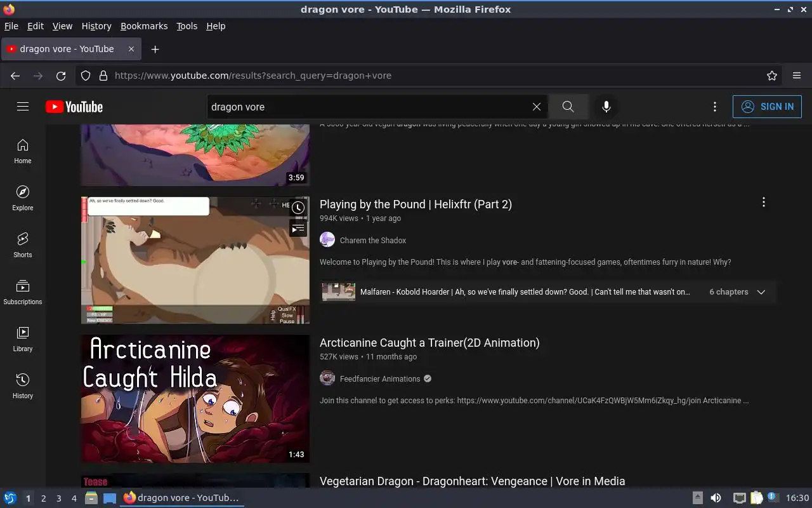Click Watch later clock on Helixftr thumbnail
This screenshot has height=508, width=812.
tap(298, 208)
